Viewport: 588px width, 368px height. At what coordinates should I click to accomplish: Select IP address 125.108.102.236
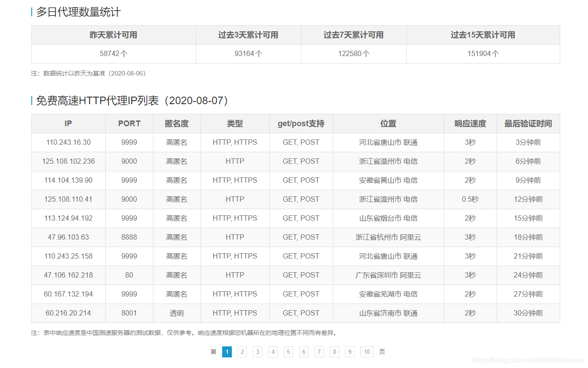point(68,161)
